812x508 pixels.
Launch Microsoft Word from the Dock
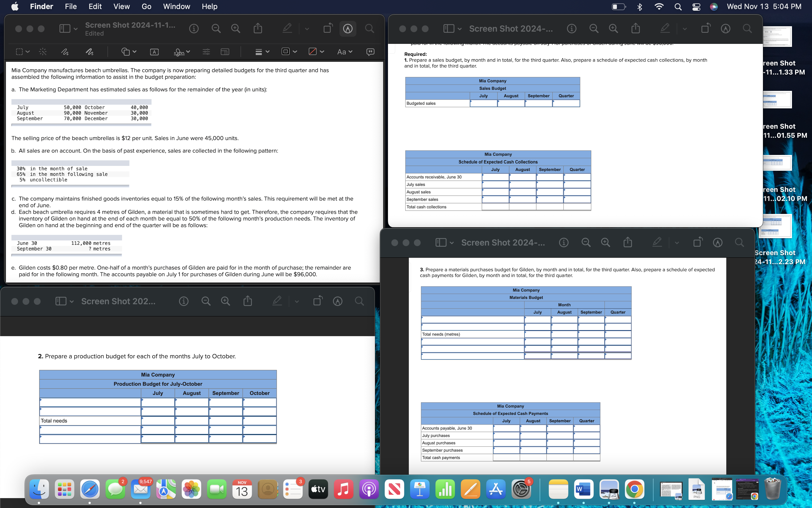point(584,489)
